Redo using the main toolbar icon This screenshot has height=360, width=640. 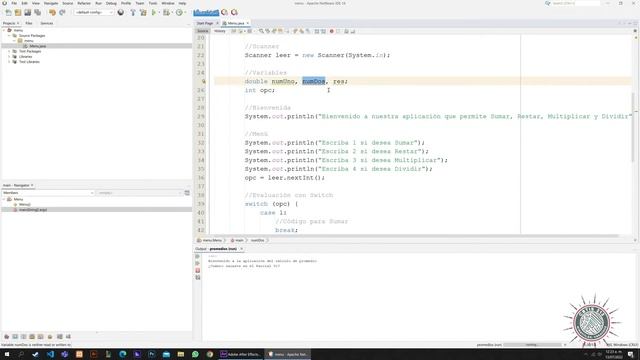coord(62,13)
